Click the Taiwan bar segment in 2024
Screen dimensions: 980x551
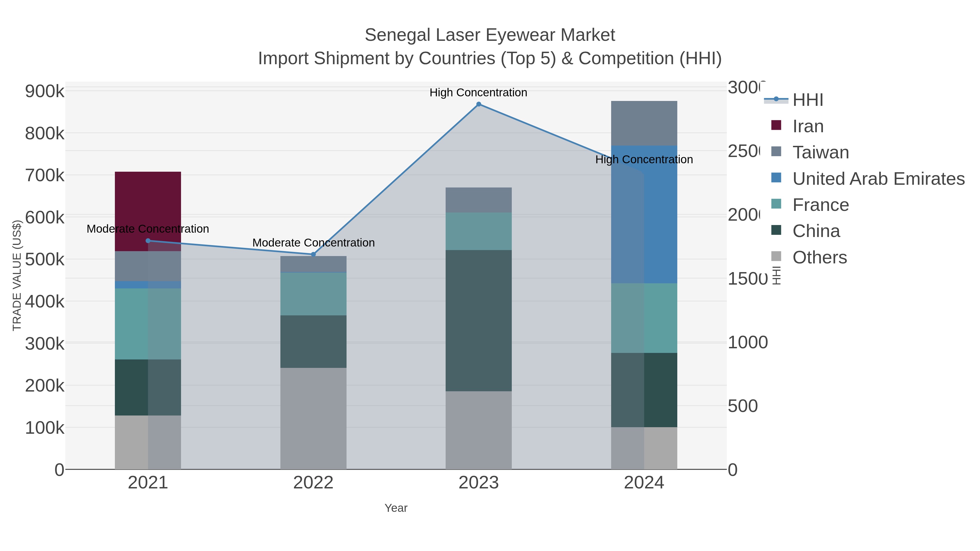(644, 123)
